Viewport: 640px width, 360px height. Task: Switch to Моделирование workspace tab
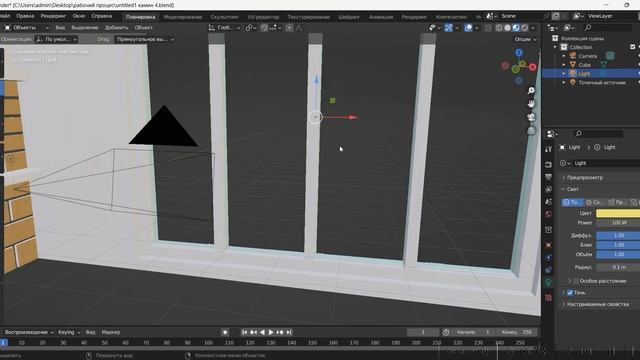182,17
